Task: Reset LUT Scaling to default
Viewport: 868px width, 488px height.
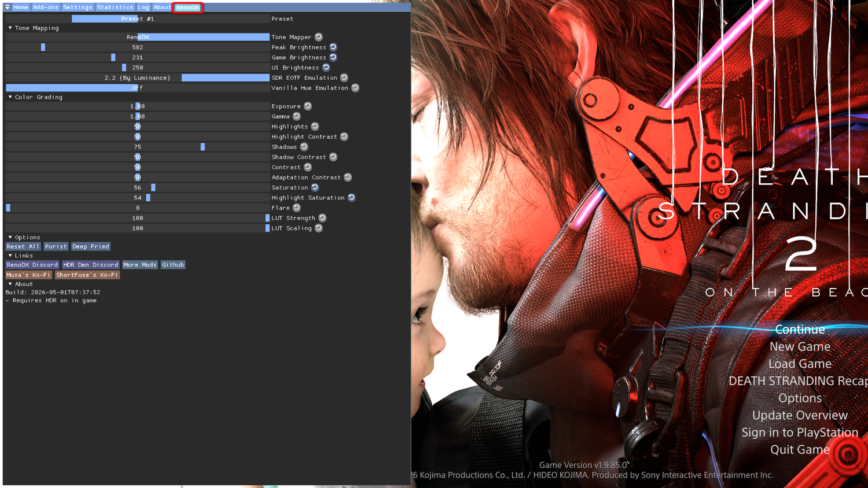Action: point(319,228)
